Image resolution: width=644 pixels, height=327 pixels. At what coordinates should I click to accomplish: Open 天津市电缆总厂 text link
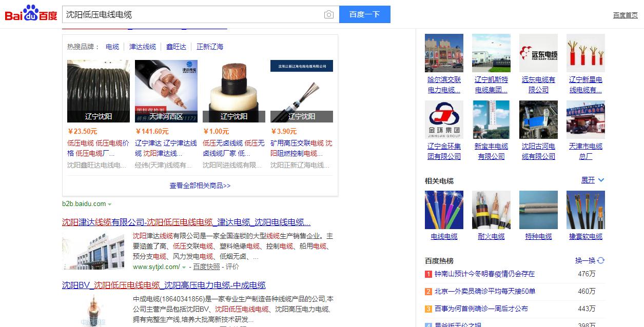pyautogui.click(x=586, y=151)
